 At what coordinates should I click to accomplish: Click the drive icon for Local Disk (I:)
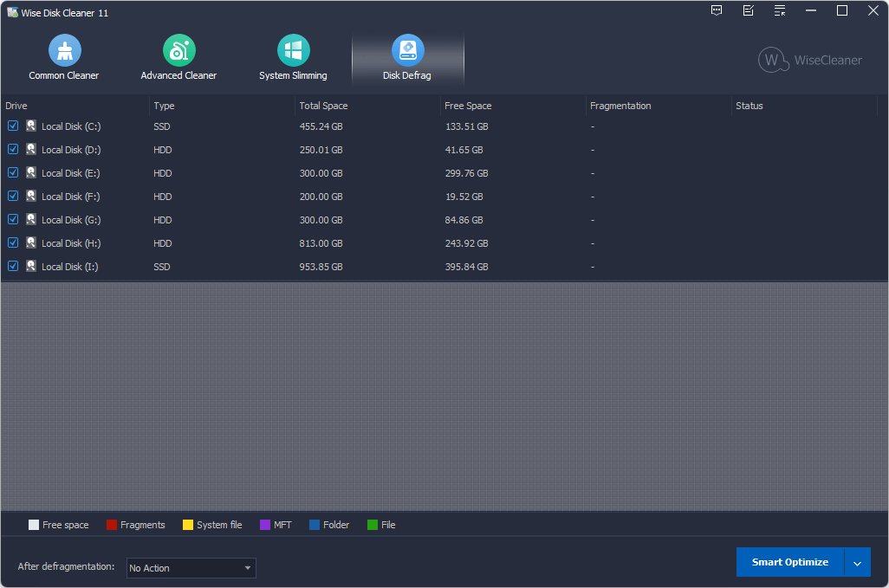[x=31, y=266]
